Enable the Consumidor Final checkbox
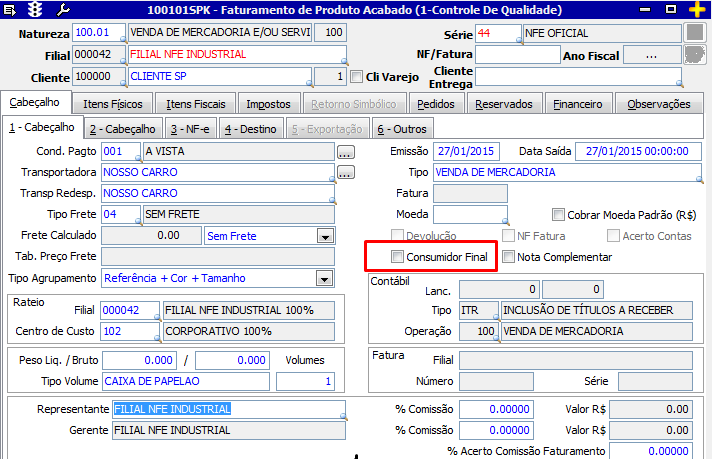The image size is (712, 459). 397,257
